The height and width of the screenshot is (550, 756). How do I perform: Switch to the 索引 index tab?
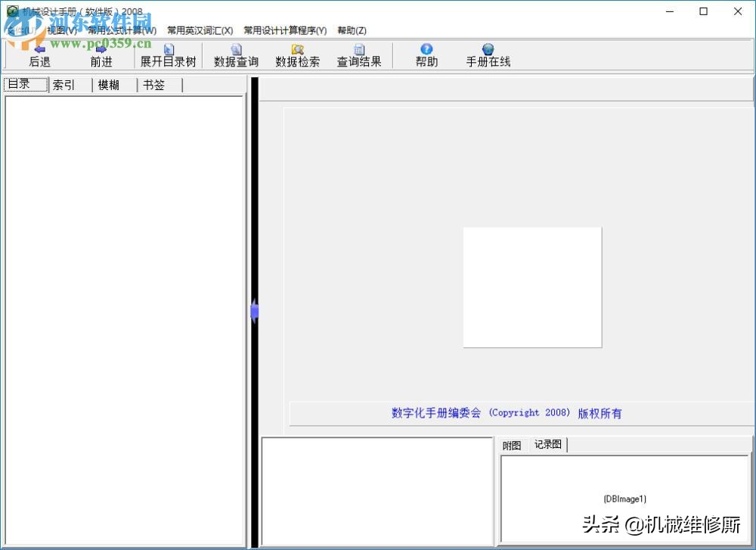(x=64, y=85)
